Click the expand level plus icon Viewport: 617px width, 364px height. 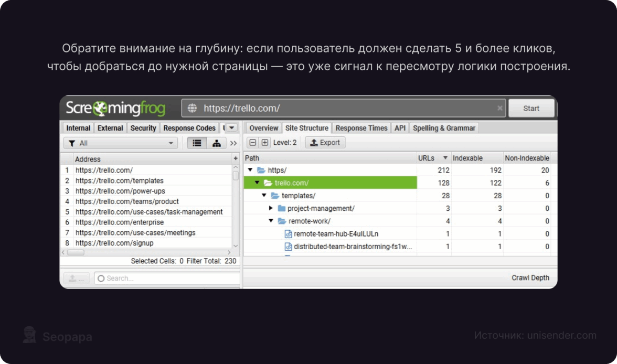pos(265,143)
